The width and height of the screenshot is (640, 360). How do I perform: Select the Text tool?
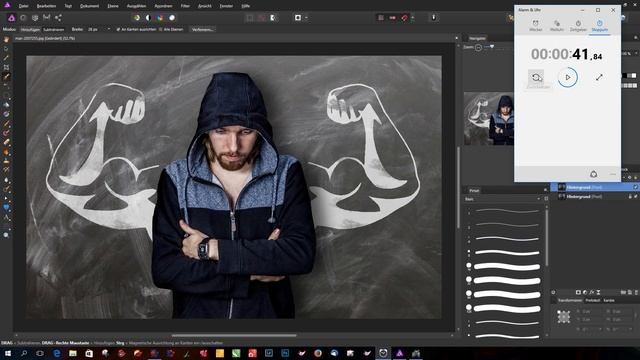6,218
